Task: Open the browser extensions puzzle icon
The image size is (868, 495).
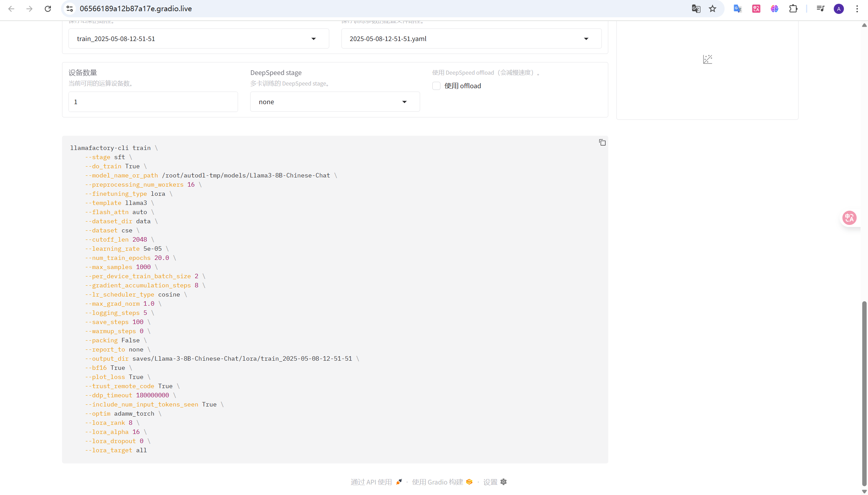Action: 793,9
